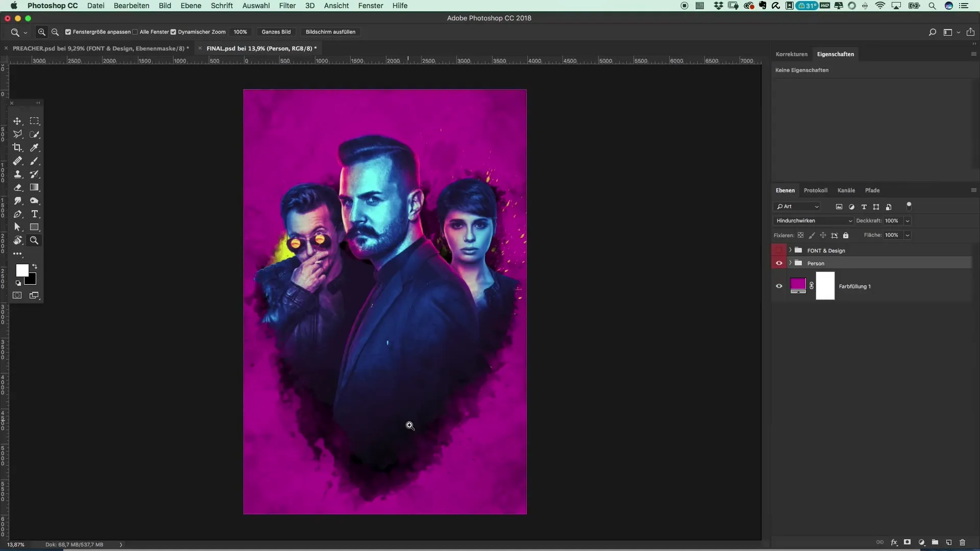The image size is (980, 551).
Task: Open the Ebenen panel menu
Action: coord(973,190)
